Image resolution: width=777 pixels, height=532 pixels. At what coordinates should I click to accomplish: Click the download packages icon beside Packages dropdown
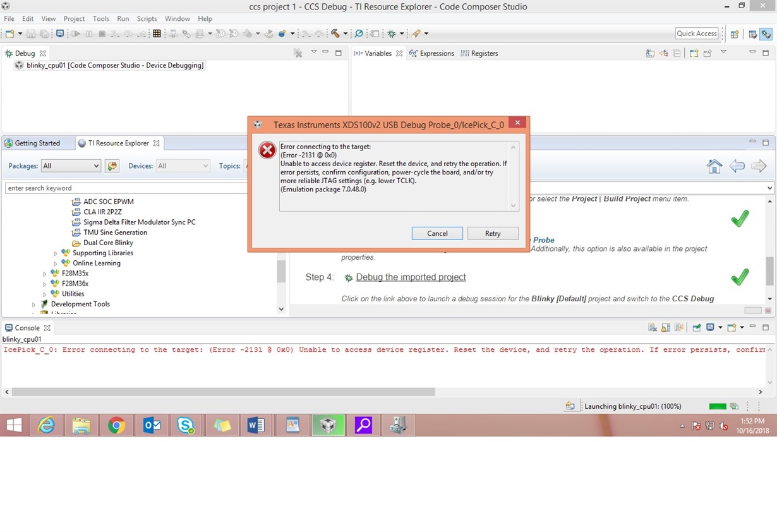(x=112, y=166)
